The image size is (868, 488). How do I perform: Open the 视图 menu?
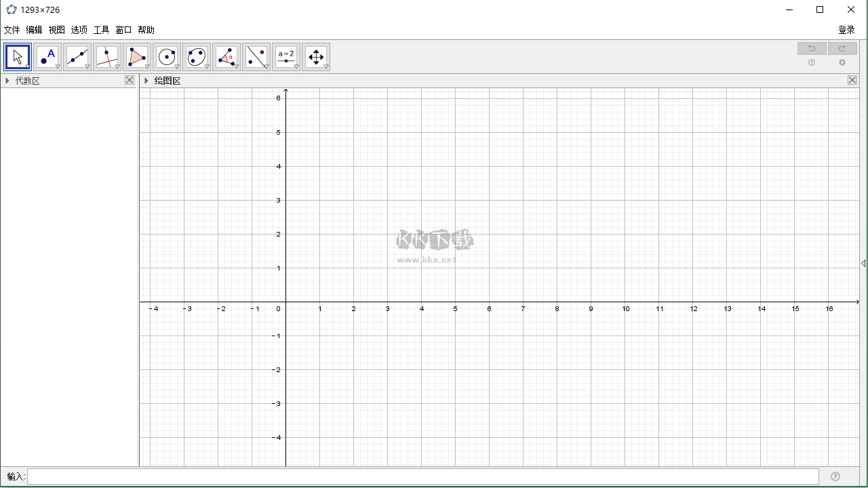(x=57, y=30)
